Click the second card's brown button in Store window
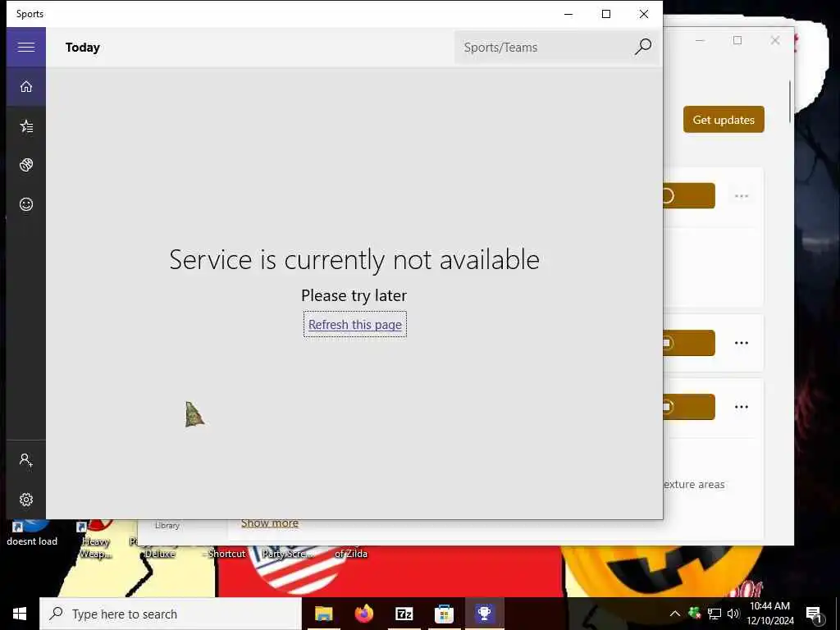 pos(689,343)
